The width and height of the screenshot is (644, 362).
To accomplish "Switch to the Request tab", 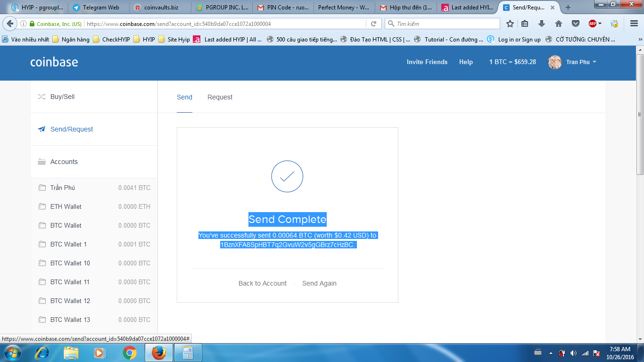I will 220,97.
